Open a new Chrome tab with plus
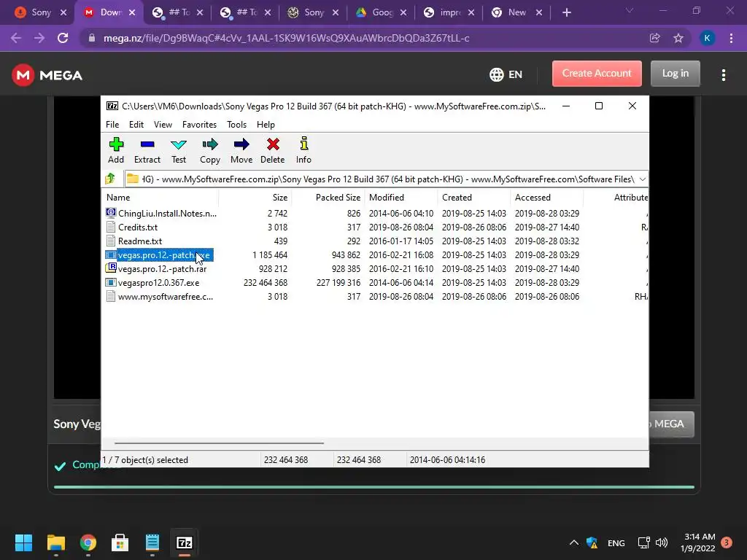The image size is (747, 560). [566, 12]
